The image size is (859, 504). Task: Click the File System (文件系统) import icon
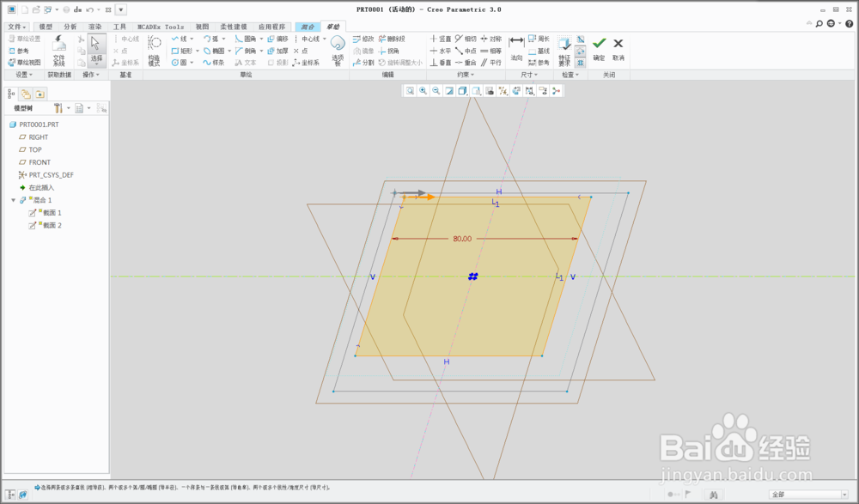tap(58, 51)
